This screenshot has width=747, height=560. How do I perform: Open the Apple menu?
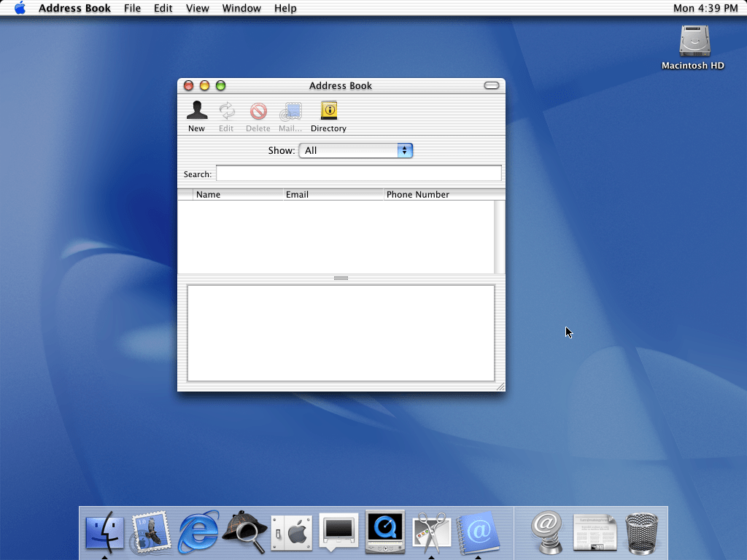click(20, 8)
